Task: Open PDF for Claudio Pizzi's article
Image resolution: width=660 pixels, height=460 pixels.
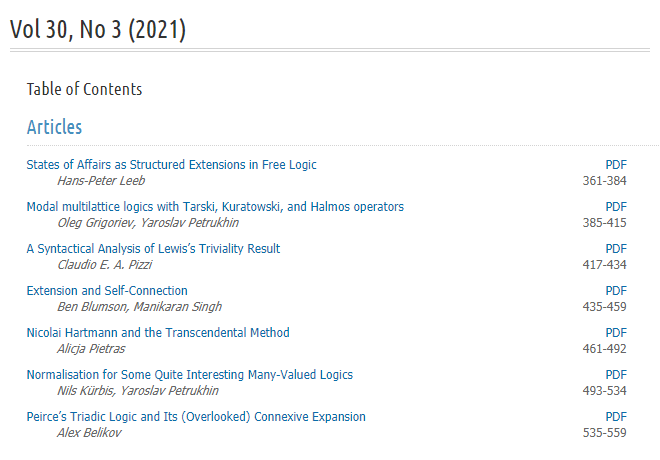Action: (616, 249)
